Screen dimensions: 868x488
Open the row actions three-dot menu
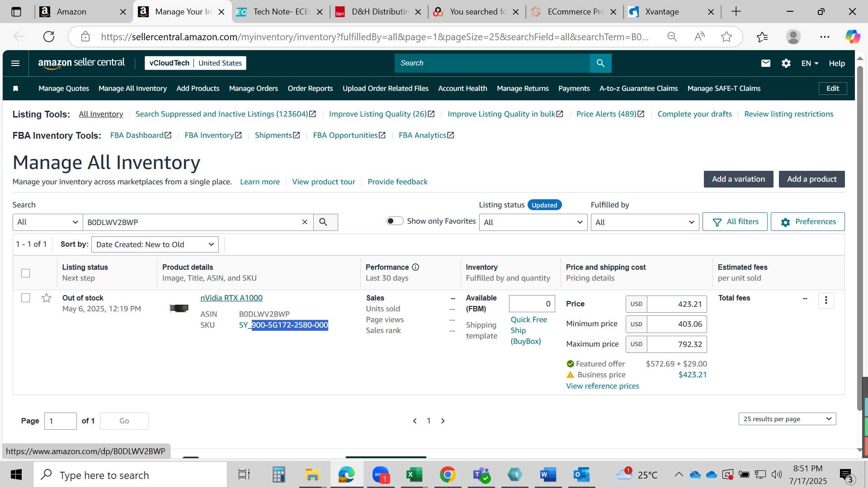(x=826, y=300)
